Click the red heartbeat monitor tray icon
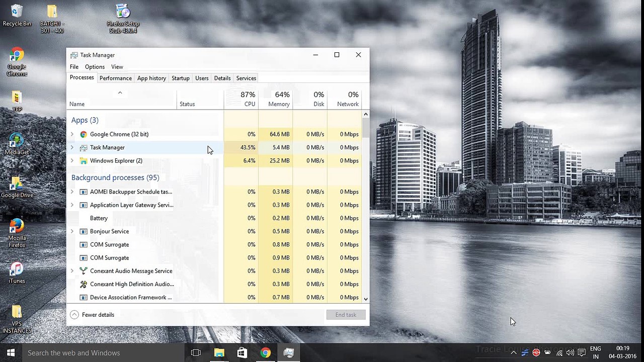 536,353
